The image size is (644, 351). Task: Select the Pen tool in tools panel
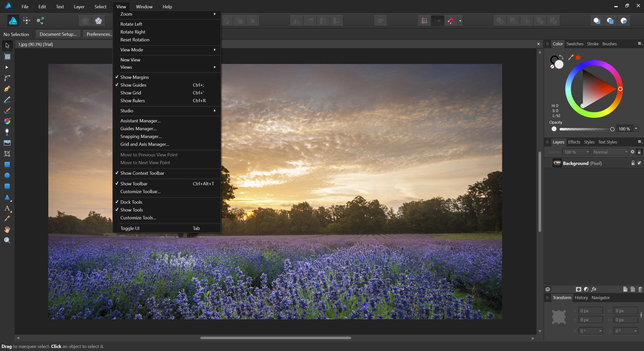pos(7,89)
